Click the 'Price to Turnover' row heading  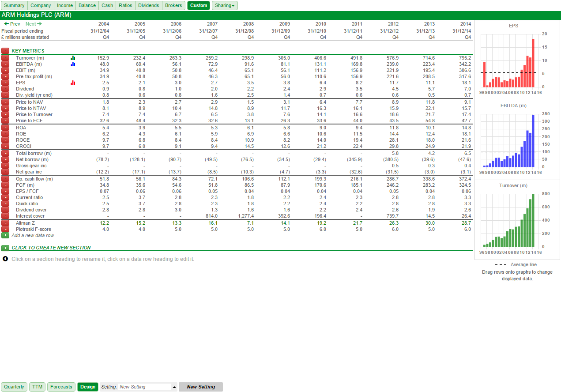[x=34, y=114]
